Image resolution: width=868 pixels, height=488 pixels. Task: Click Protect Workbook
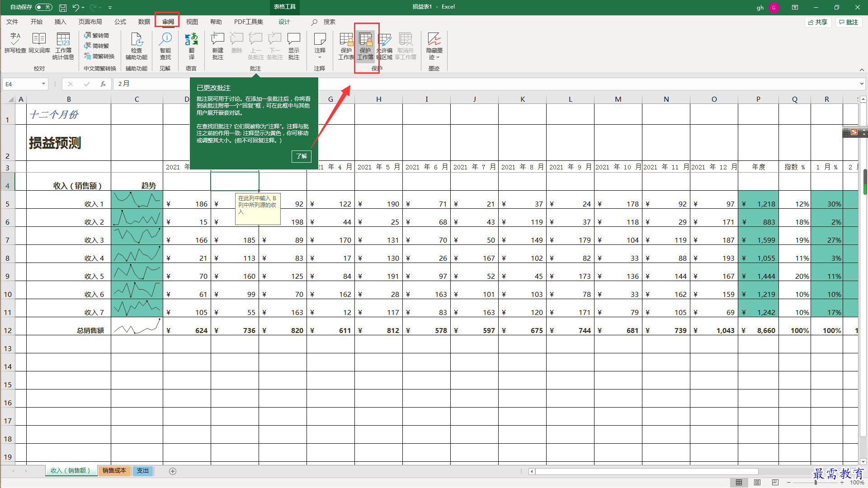coord(365,46)
